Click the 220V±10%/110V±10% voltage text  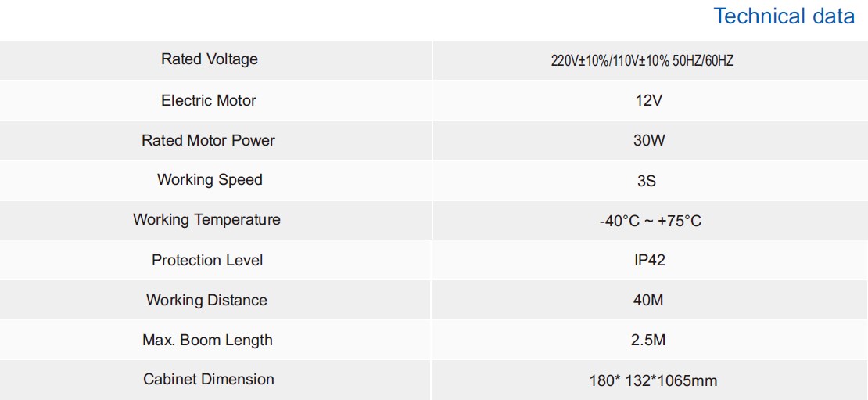pyautogui.click(x=609, y=60)
